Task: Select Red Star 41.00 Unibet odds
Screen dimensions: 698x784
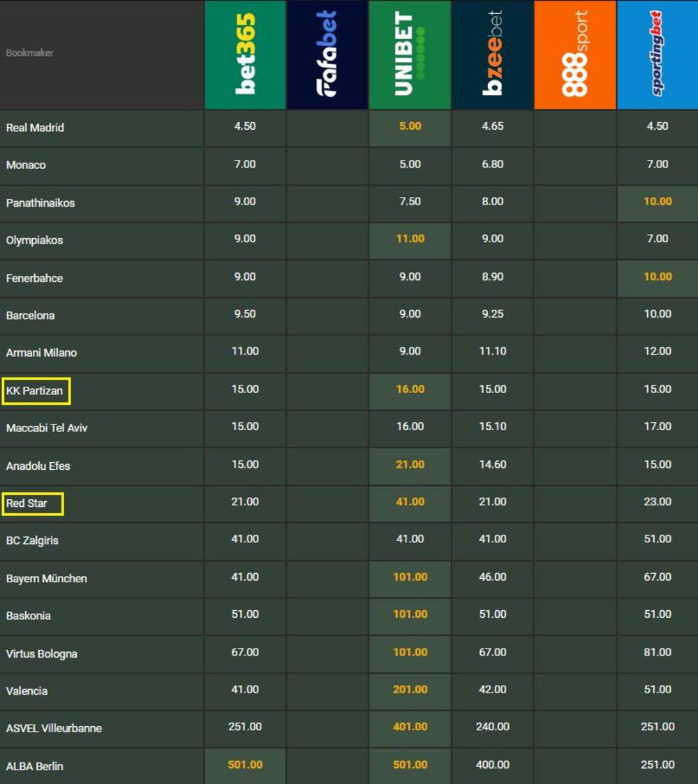Action: click(410, 502)
